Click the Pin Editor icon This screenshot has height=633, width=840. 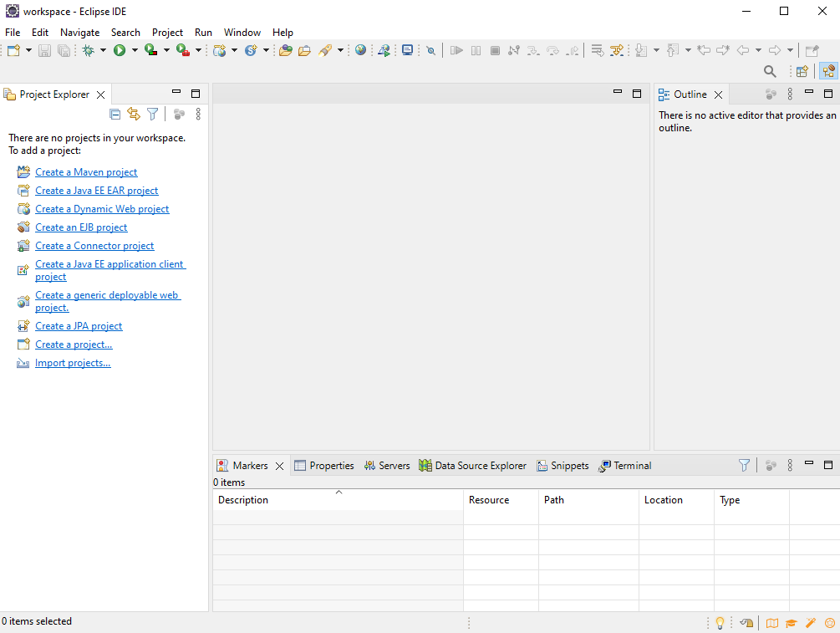812,50
